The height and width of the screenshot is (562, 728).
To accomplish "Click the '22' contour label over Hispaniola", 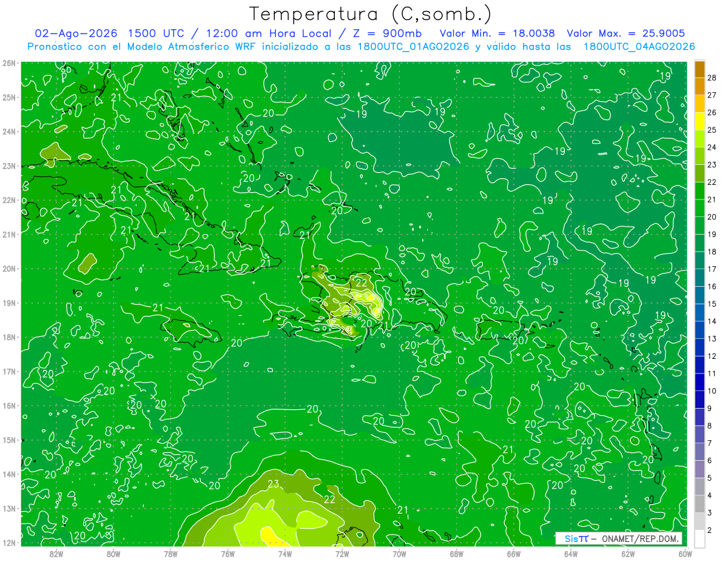I will [361, 283].
